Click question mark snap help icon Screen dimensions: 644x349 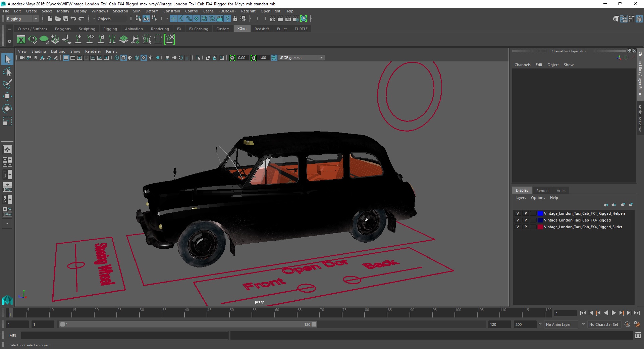point(227,19)
